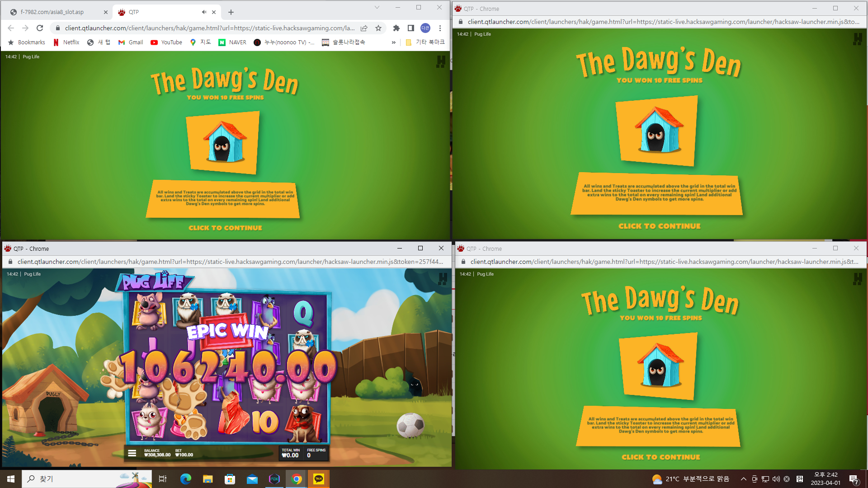
Task: Click CLICK TO CONTINUE in bottom-right window
Action: pyautogui.click(x=660, y=457)
